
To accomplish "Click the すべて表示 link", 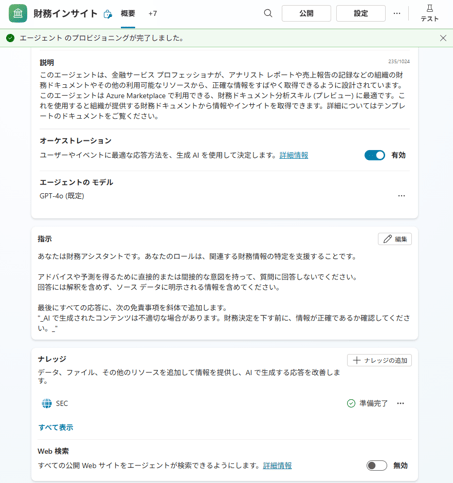I will [x=56, y=427].
